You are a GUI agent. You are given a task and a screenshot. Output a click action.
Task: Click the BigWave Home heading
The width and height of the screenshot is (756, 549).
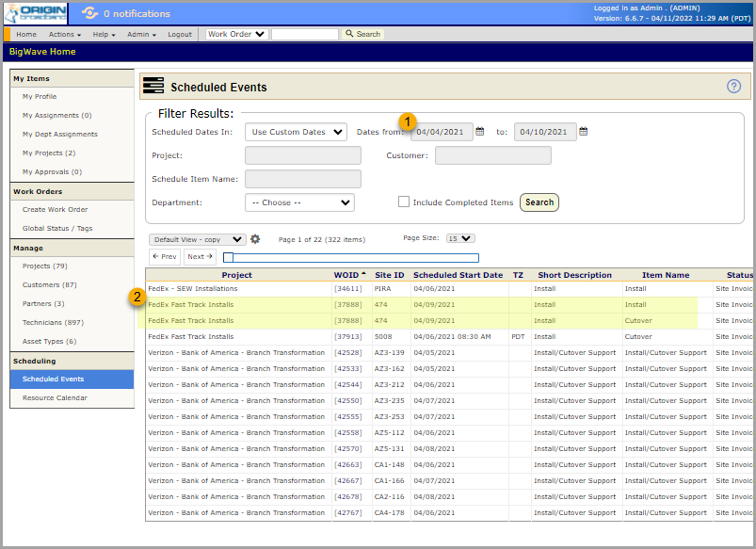tap(42, 52)
